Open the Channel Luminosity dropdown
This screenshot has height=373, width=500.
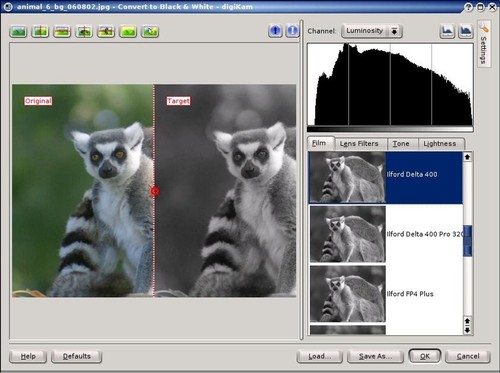372,31
